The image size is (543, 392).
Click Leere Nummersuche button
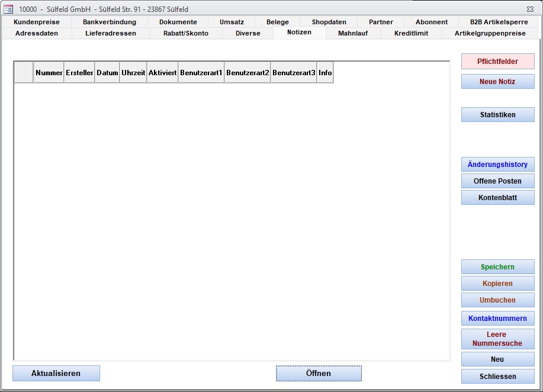497,339
